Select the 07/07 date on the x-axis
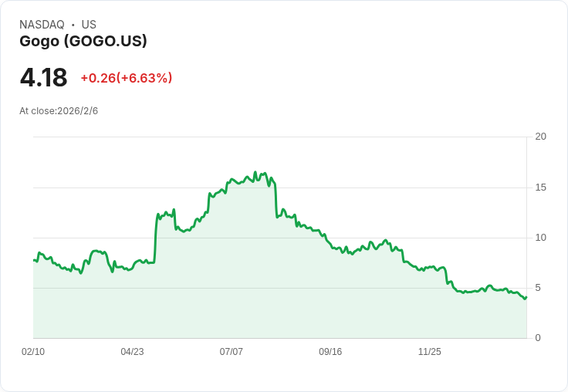 pos(231,352)
